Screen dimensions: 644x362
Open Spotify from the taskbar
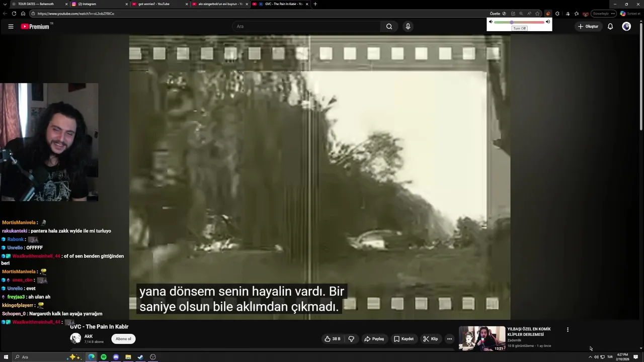coord(104,357)
